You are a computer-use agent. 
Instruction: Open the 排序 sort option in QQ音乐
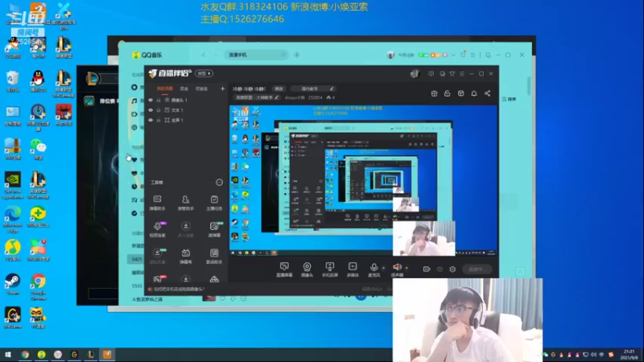[509, 99]
